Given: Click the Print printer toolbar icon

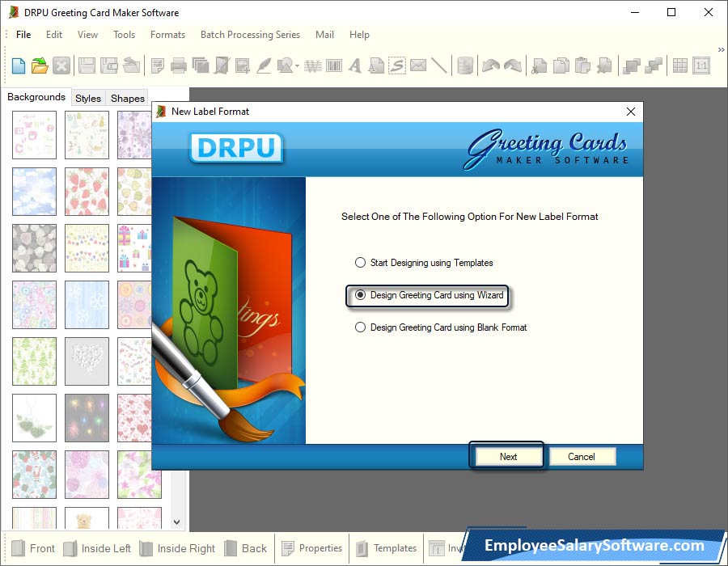Looking at the screenshot, I should 178,65.
